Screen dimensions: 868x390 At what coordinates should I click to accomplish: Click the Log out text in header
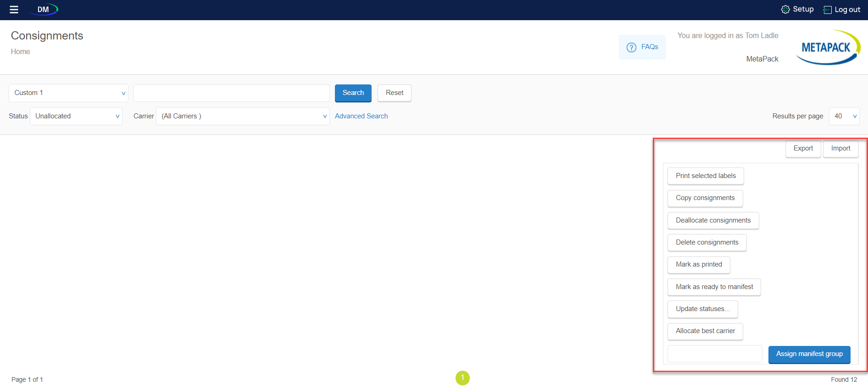click(x=847, y=10)
